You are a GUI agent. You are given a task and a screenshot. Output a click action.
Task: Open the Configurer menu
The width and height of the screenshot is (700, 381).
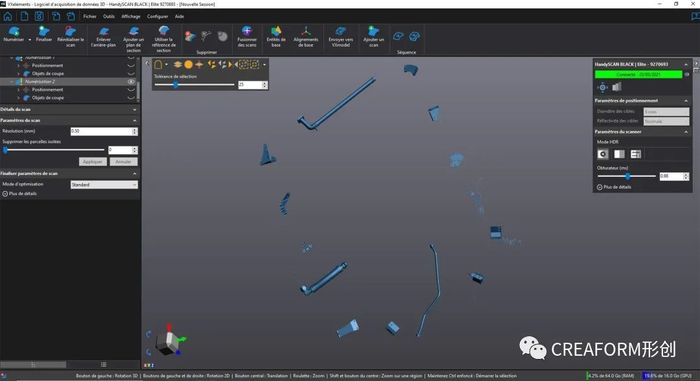[158, 17]
